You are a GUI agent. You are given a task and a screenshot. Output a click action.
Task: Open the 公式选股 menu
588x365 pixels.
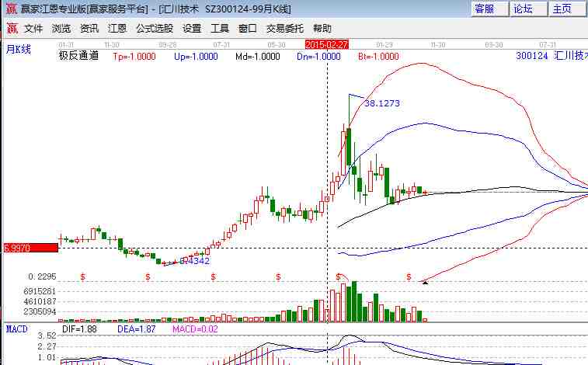(155, 29)
